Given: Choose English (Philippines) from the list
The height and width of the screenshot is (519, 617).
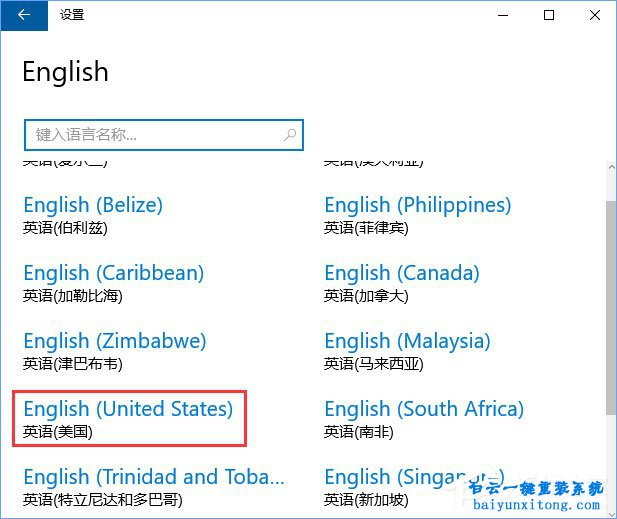Looking at the screenshot, I should (x=417, y=206).
